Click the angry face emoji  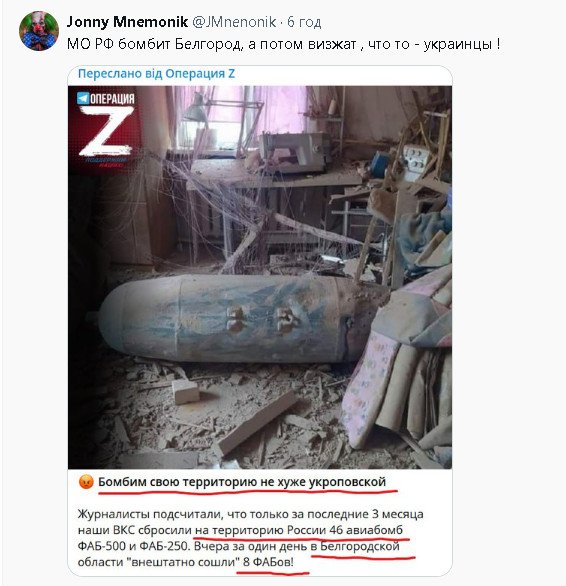(x=86, y=482)
